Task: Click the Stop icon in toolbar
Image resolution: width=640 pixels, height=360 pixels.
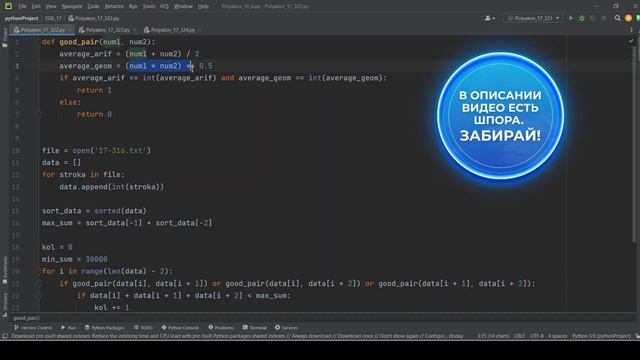Action: click(x=604, y=18)
